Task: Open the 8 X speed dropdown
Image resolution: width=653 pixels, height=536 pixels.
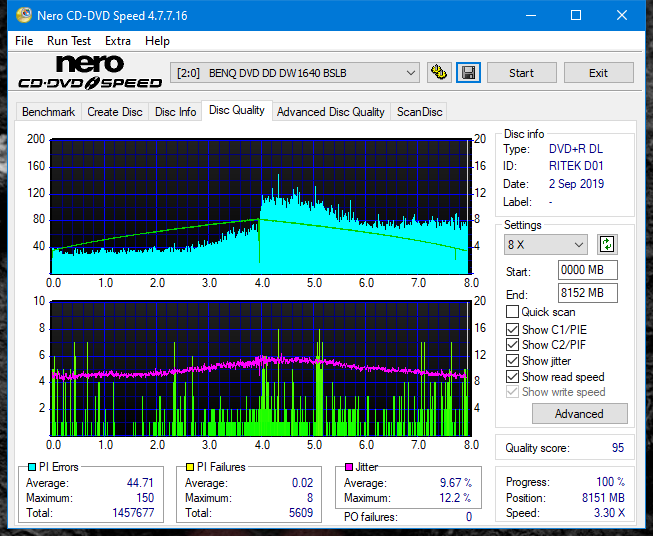Action: (x=546, y=244)
